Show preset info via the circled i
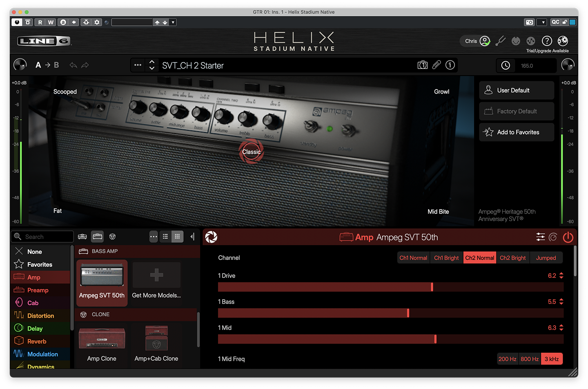Viewport: 588px width, 389px height. (x=450, y=65)
